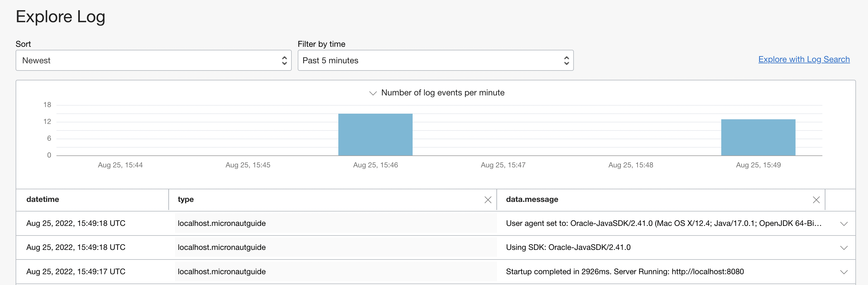The image size is (868, 285).
Task: Click the Aug 25, 15:47 axis label
Action: 503,165
